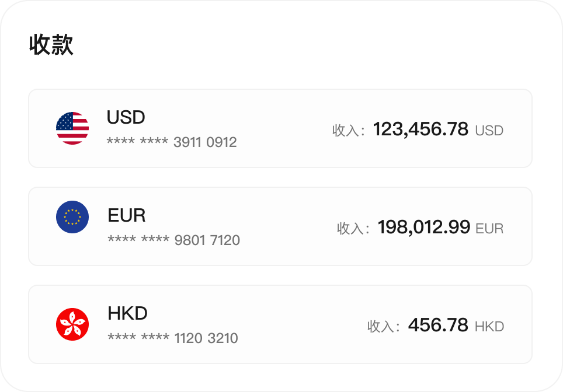Open the 123,456.78 income amount
This screenshot has width=563, height=392.
[x=420, y=129]
